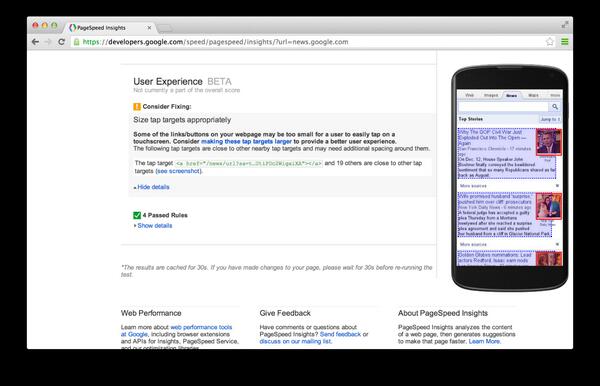Click the magnifier search button in phone preview
The height and width of the screenshot is (386, 600).
click(x=555, y=107)
